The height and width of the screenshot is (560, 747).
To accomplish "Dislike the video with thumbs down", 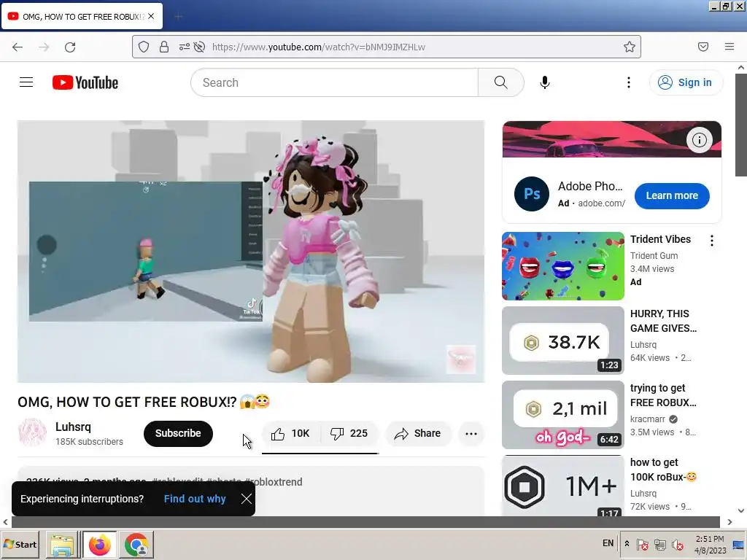I will click(349, 433).
